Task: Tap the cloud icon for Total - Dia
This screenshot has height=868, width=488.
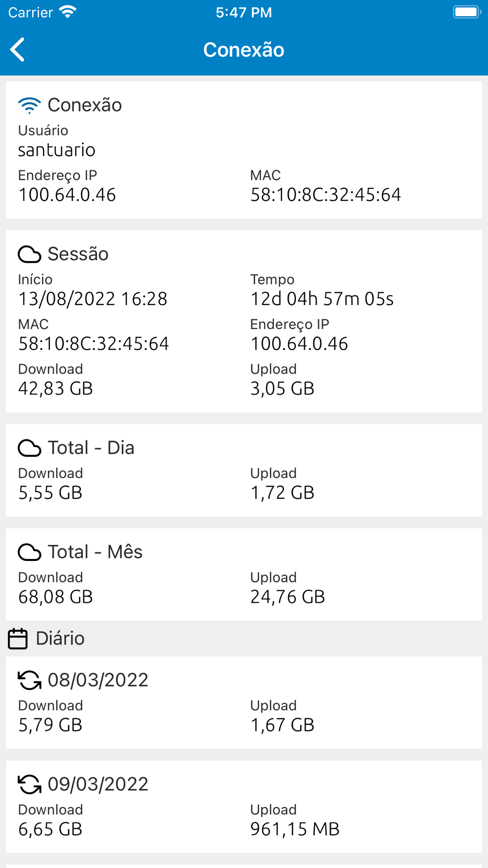Action: [x=29, y=448]
